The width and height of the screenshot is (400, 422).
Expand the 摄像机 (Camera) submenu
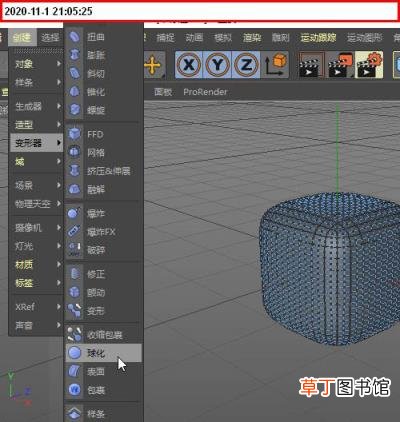click(37, 228)
